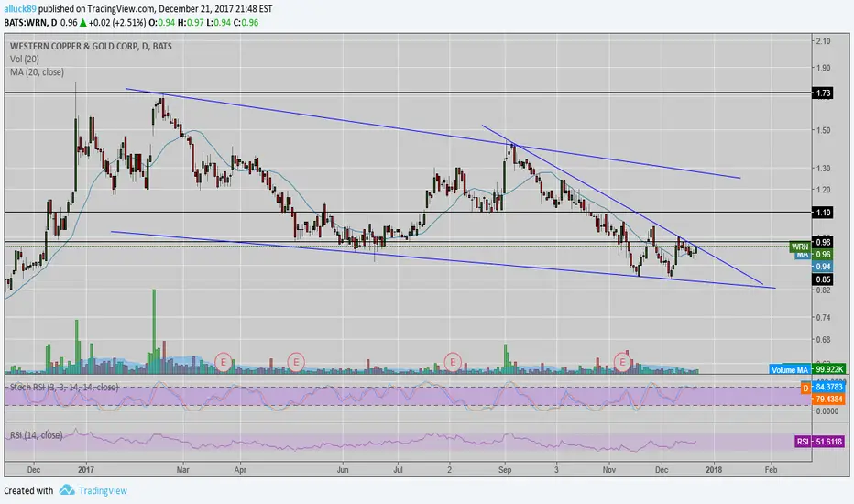Click the 0.96 last price label

pyautogui.click(x=823, y=254)
